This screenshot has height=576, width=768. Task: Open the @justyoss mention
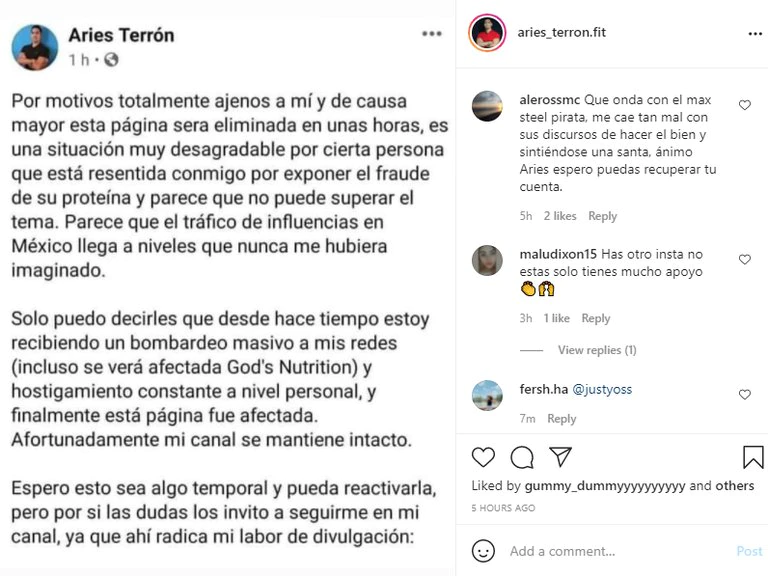pos(602,389)
